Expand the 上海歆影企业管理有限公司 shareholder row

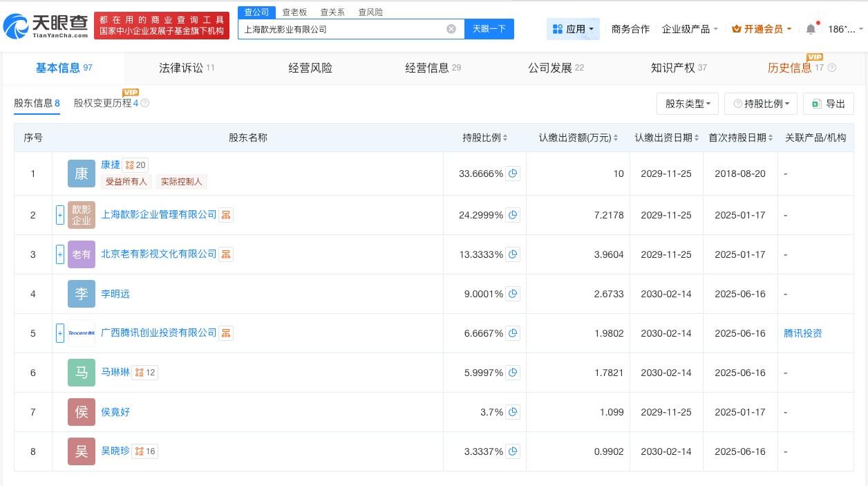click(x=60, y=215)
